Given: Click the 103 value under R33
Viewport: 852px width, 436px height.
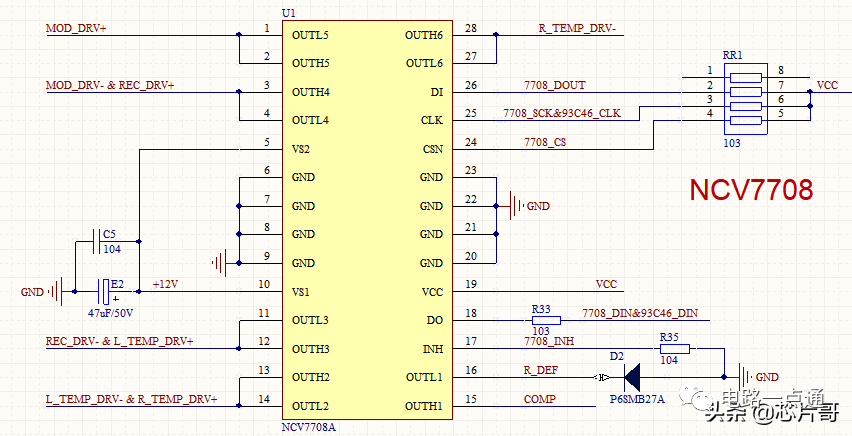Looking at the screenshot, I should click(541, 331).
